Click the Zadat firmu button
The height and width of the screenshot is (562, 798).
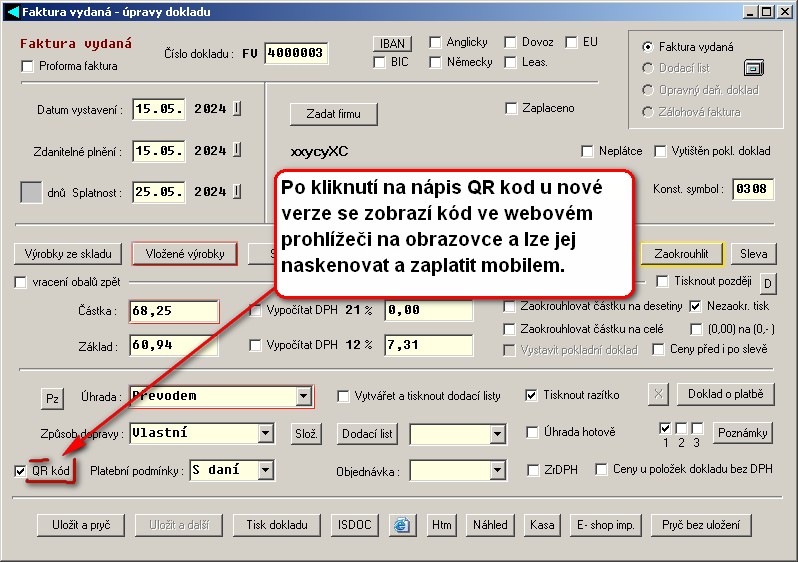point(333,114)
